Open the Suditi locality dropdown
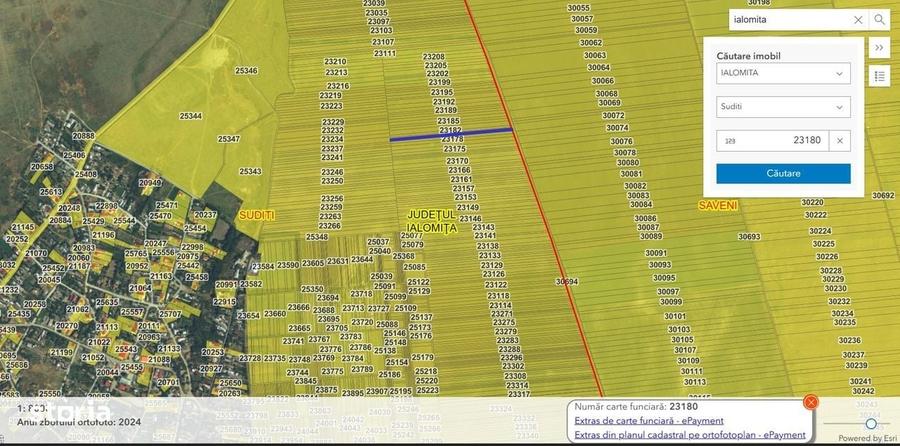Viewport: 900px width, 446px height. point(783,107)
